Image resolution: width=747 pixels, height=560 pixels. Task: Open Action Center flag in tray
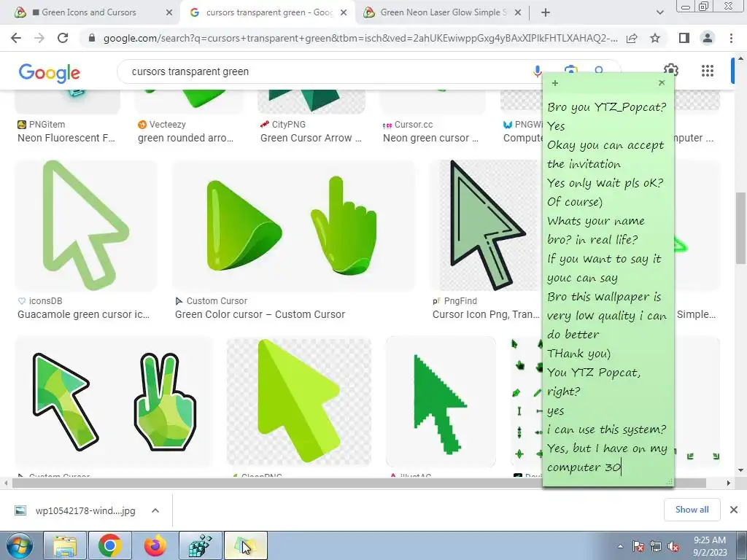click(638, 547)
